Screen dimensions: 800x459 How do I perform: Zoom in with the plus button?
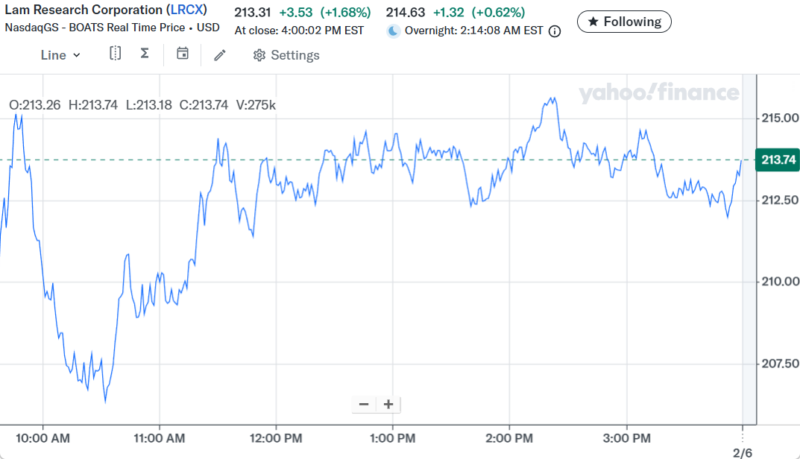(x=388, y=404)
